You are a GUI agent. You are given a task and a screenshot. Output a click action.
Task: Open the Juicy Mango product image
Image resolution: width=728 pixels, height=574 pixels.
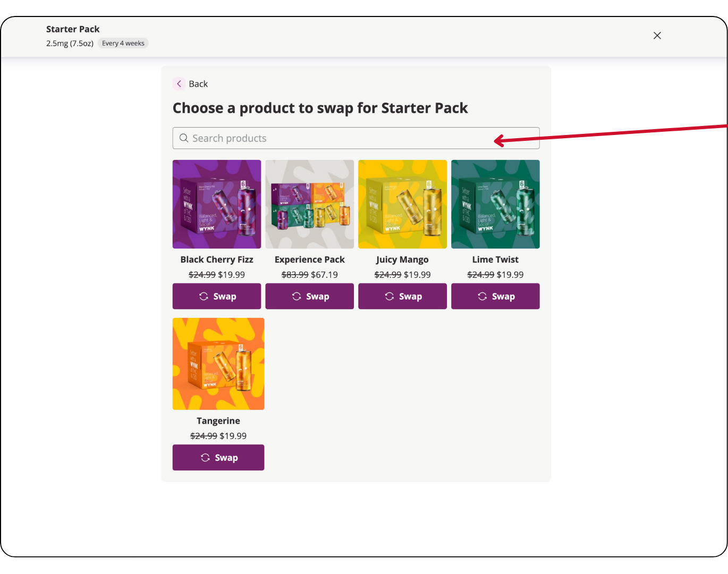click(x=403, y=204)
